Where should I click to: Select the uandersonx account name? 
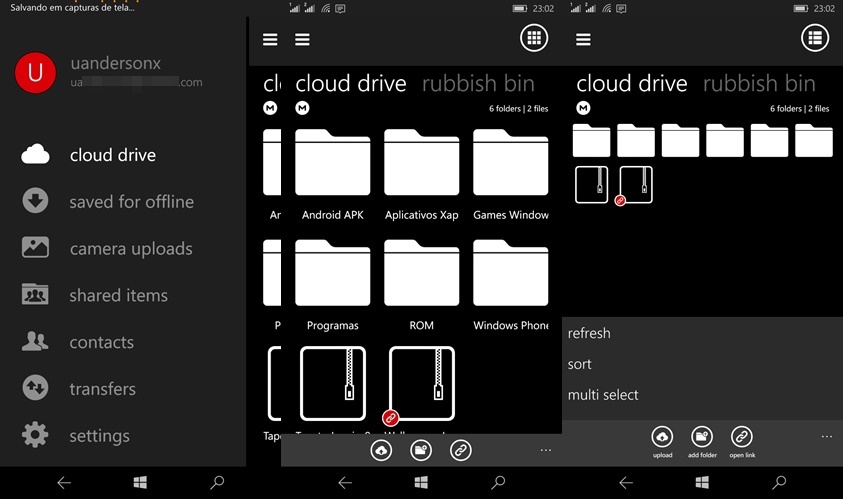(x=116, y=63)
